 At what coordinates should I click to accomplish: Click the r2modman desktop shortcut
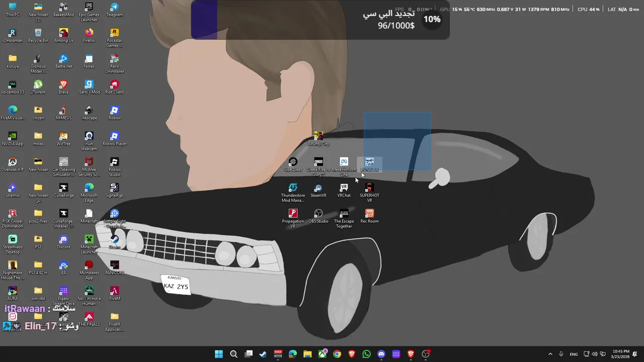pyautogui.click(x=13, y=35)
